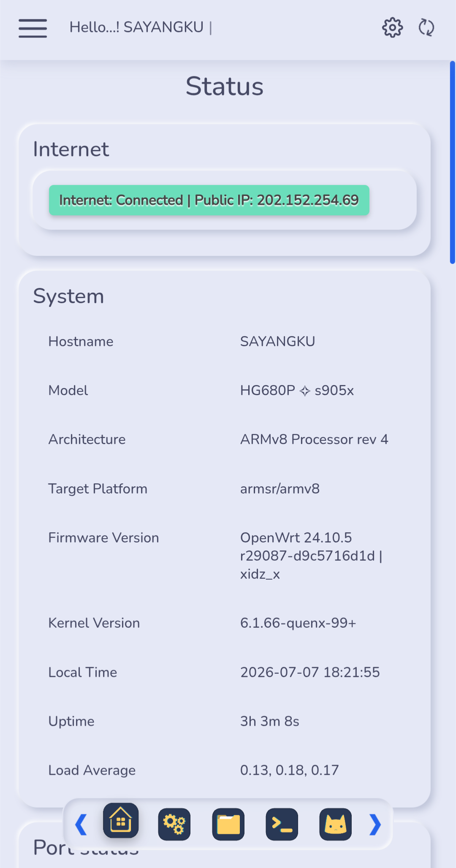Viewport: 456px width, 868px height.
Task: Open the hamburger navigation menu
Action: coord(33,28)
